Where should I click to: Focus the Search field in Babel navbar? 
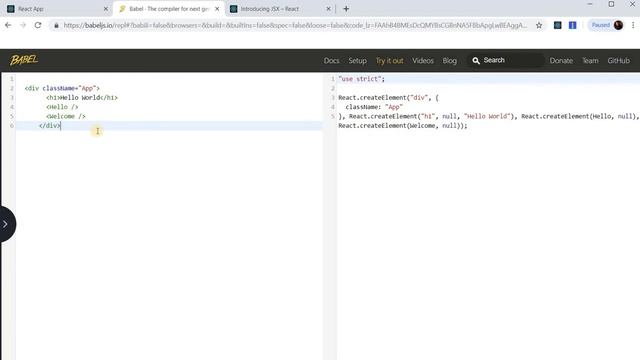point(506,60)
